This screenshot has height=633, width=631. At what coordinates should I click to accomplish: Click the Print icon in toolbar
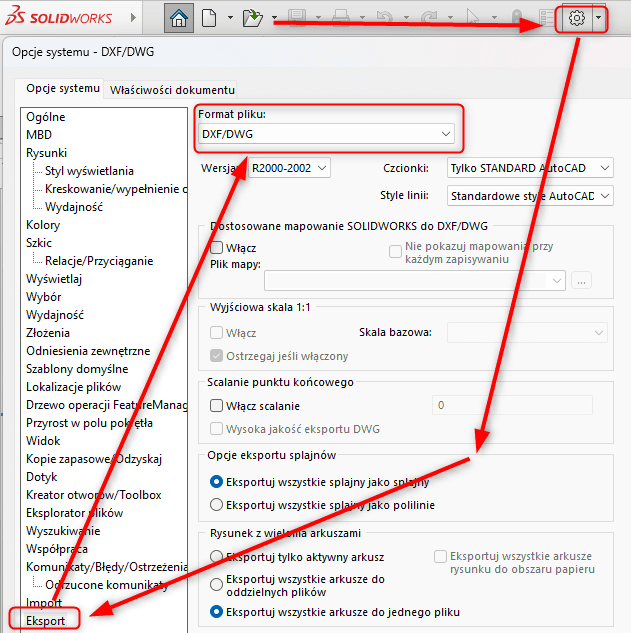340,19
